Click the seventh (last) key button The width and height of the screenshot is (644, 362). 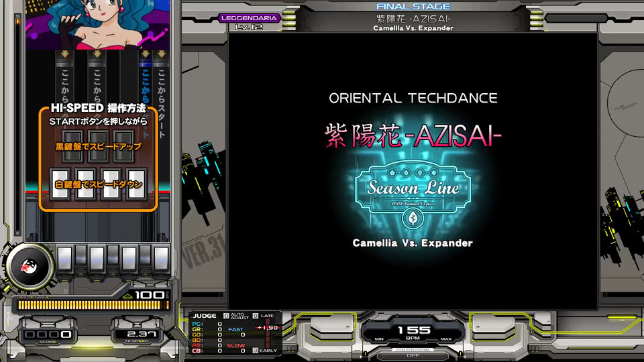tap(161, 258)
